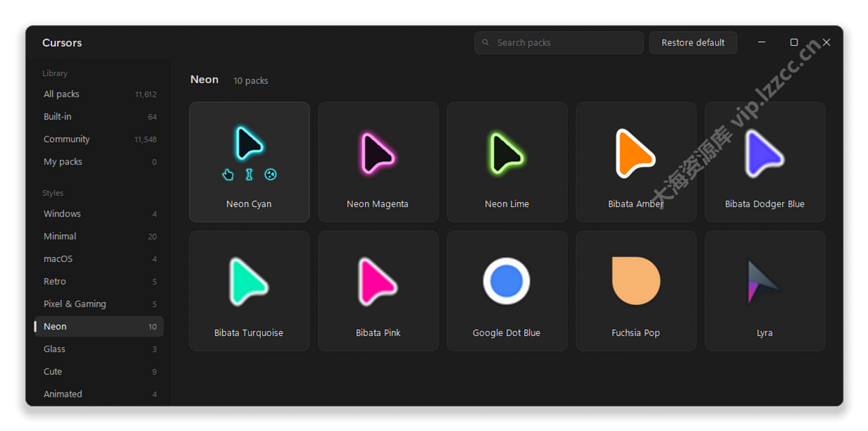Click the Neon Cyan pack label
Screen dimensions: 868x431
click(249, 204)
